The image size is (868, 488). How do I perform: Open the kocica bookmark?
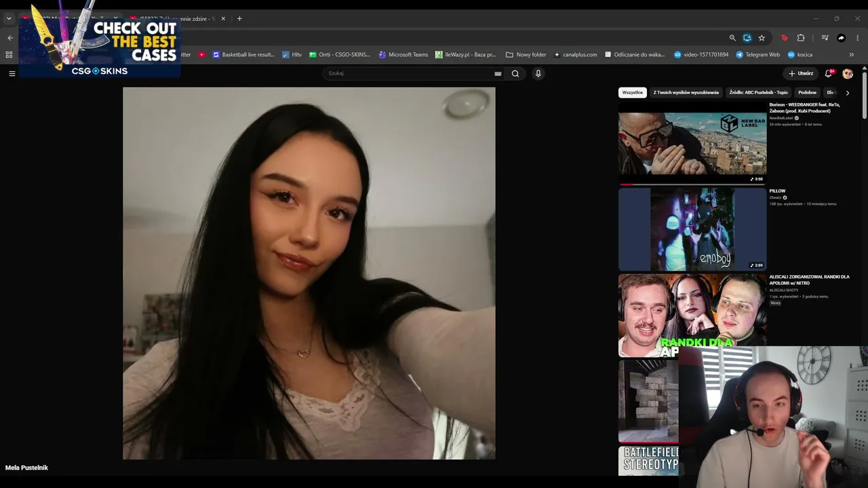[x=800, y=55]
